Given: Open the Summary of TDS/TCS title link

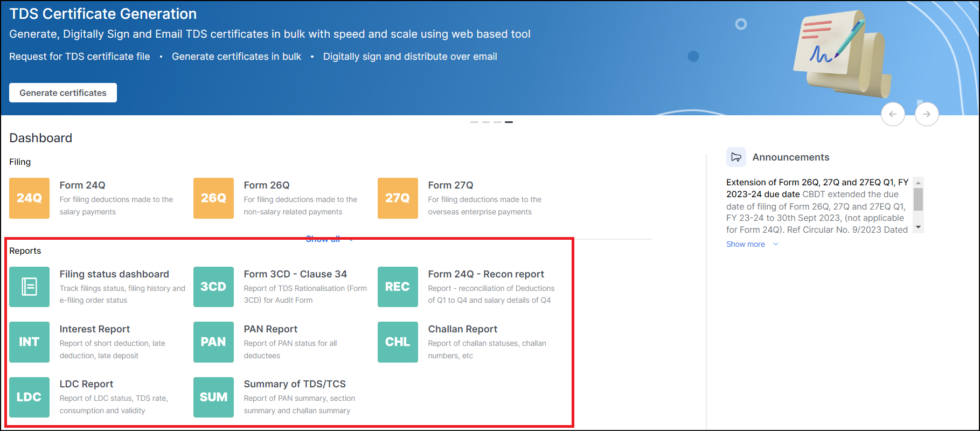Looking at the screenshot, I should pos(294,384).
